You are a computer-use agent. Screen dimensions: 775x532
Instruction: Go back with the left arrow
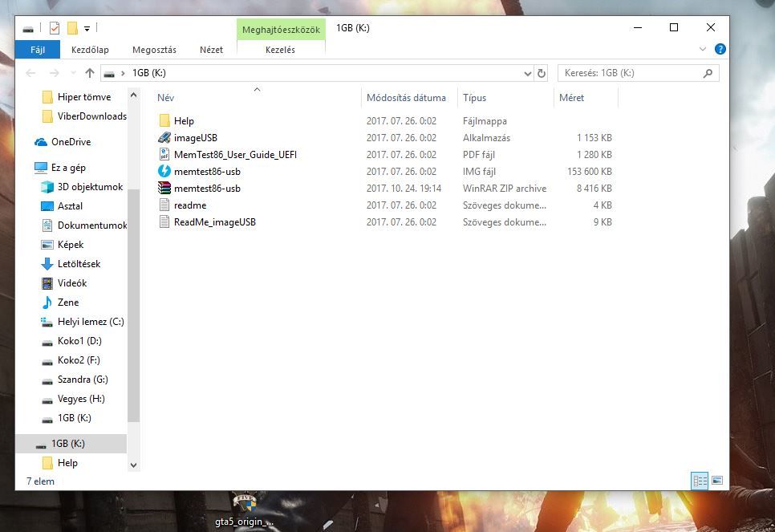[x=30, y=73]
